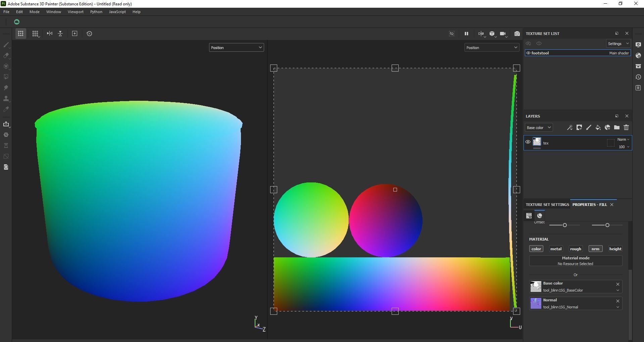Click the reset transform toolbar icon
Image resolution: width=644 pixels, height=342 pixels.
(x=89, y=34)
